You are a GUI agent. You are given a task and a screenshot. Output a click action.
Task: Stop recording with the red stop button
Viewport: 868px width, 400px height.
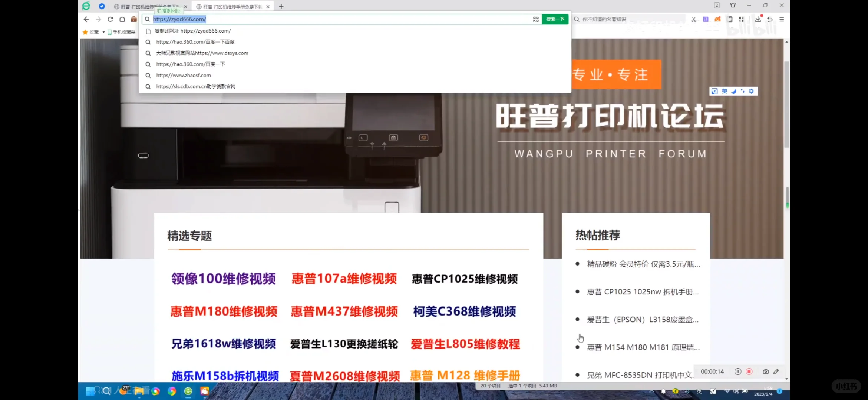click(x=749, y=371)
